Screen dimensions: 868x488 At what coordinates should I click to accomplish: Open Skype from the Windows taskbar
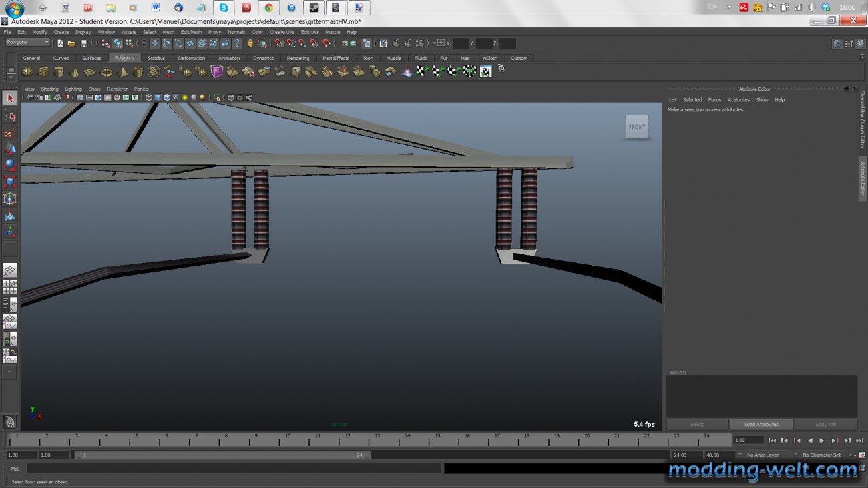(x=224, y=8)
